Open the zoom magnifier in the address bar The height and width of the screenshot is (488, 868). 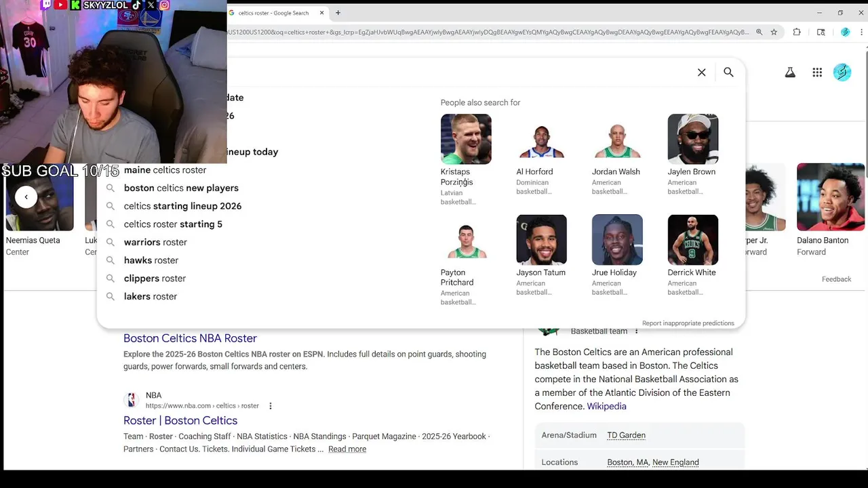pos(759,32)
